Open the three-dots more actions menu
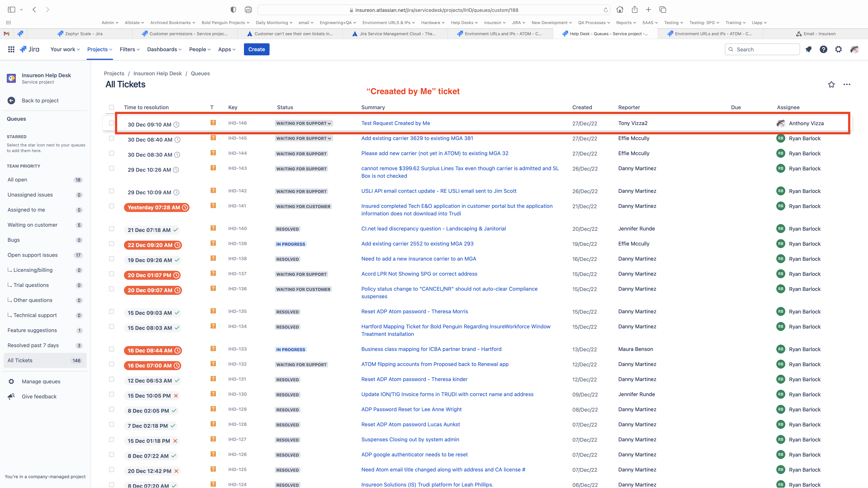 pos(847,85)
